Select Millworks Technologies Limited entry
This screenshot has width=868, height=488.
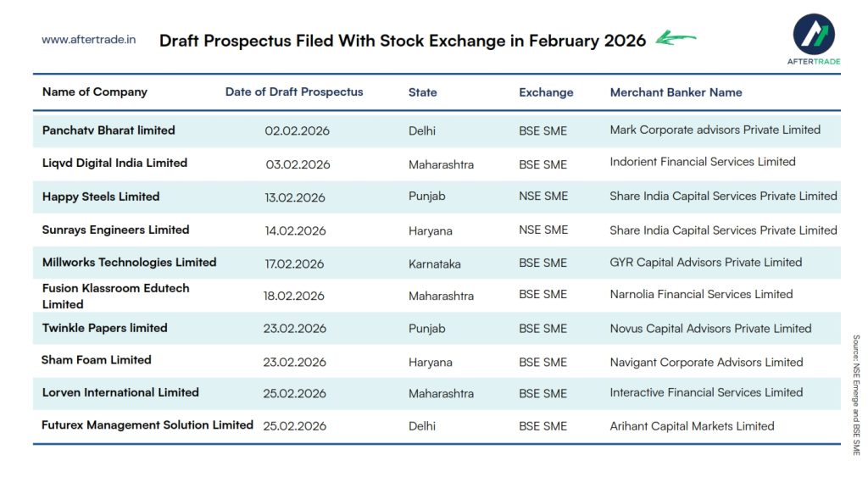(129, 263)
